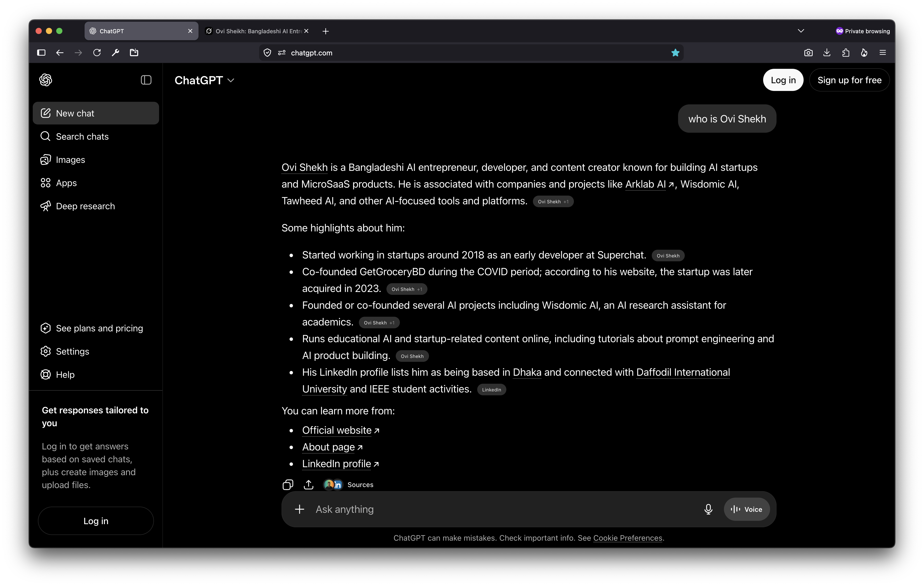924x586 pixels.
Task: Go back in browser history
Action: click(60, 53)
